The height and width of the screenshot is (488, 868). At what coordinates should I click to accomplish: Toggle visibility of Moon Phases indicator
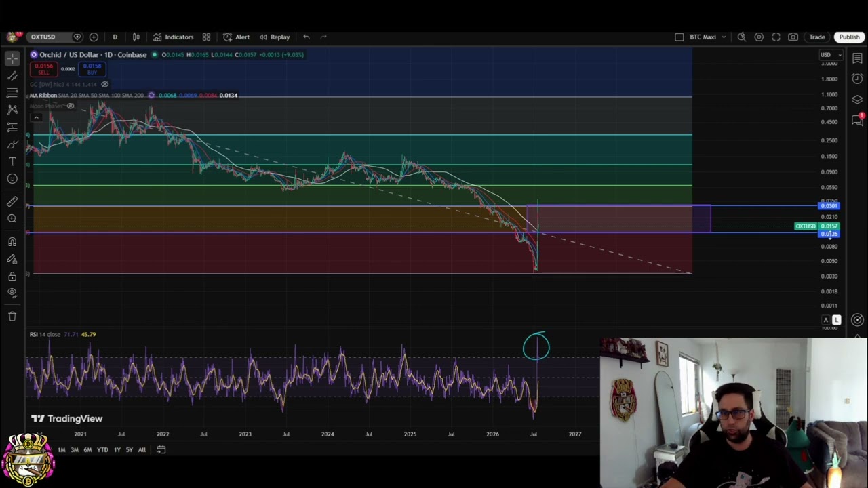pyautogui.click(x=70, y=106)
